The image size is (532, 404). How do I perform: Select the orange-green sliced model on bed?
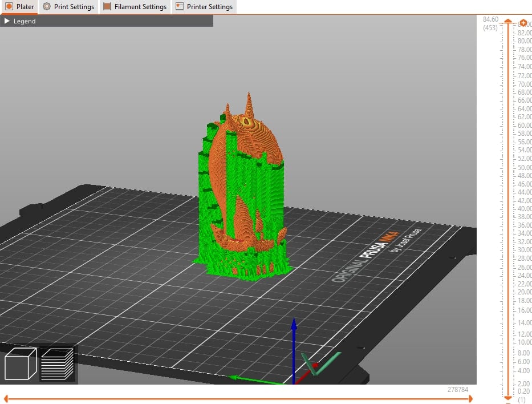pos(243,190)
